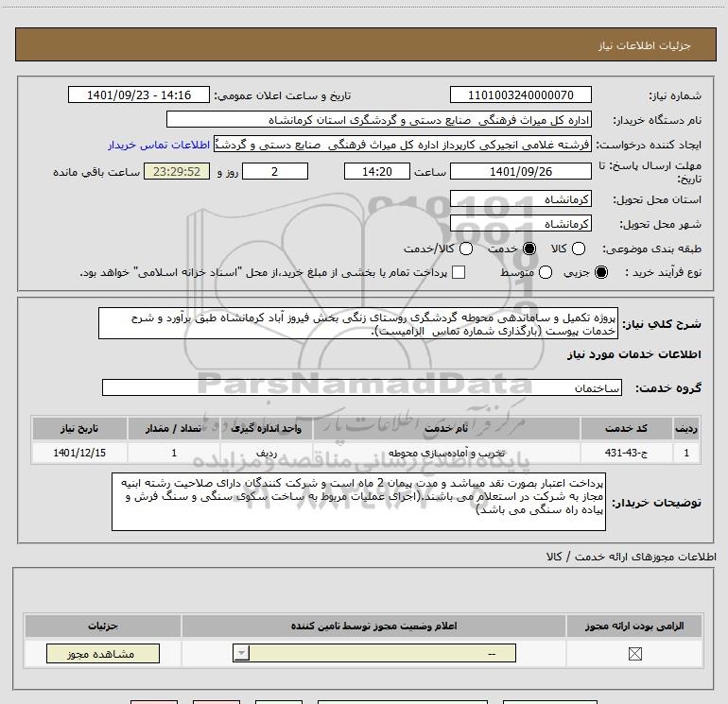Click the ایجاد کننده درخواست field
This screenshot has height=704, width=728.
pyautogui.click(x=403, y=145)
